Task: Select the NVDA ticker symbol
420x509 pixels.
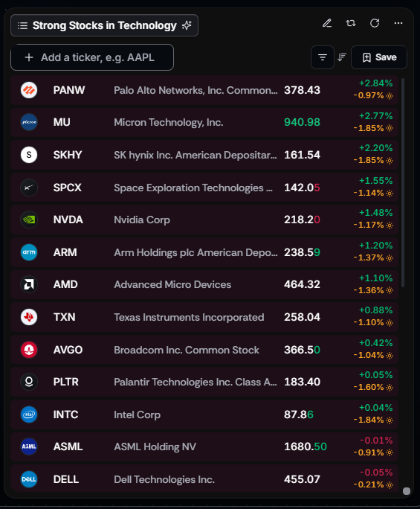Action: 68,220
